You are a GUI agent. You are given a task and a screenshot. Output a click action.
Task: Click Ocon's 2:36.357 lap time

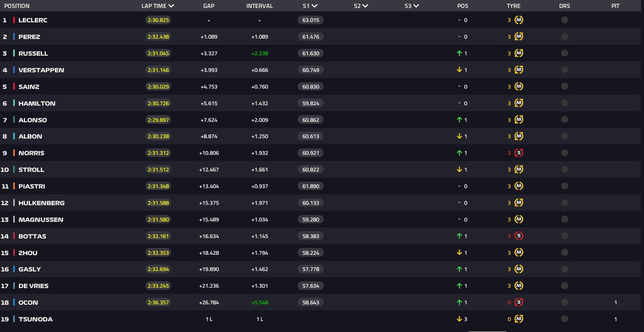(158, 302)
